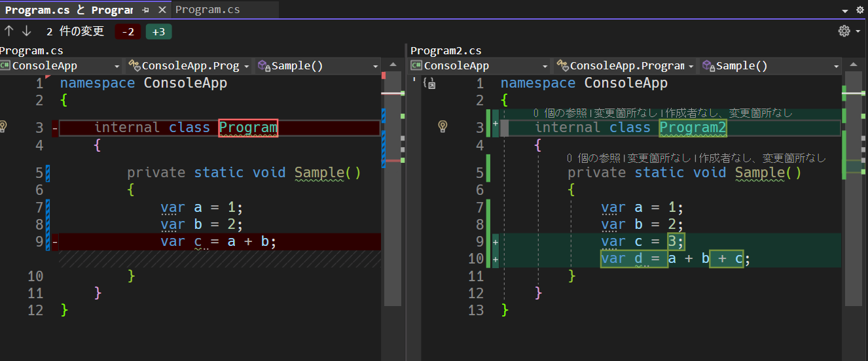The image size is (868, 361).
Task: Click line number 12 in Program.cs pane
Action: (x=35, y=310)
